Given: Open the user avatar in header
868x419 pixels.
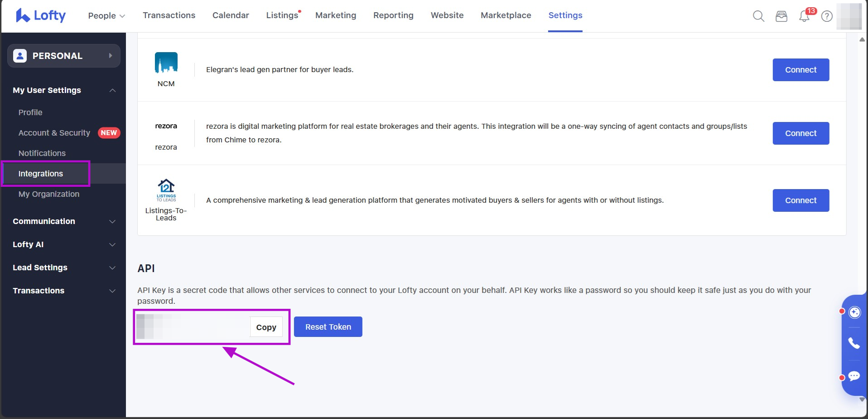Looking at the screenshot, I should pyautogui.click(x=849, y=16).
